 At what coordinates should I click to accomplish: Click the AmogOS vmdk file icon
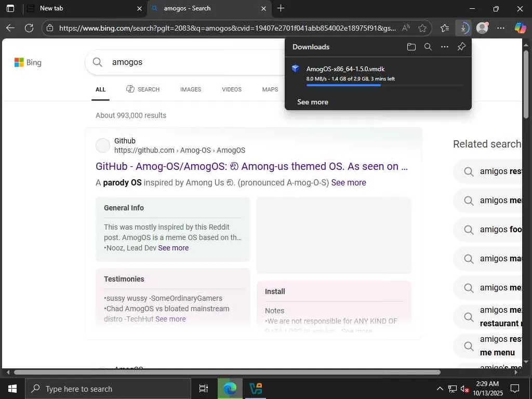pos(296,69)
